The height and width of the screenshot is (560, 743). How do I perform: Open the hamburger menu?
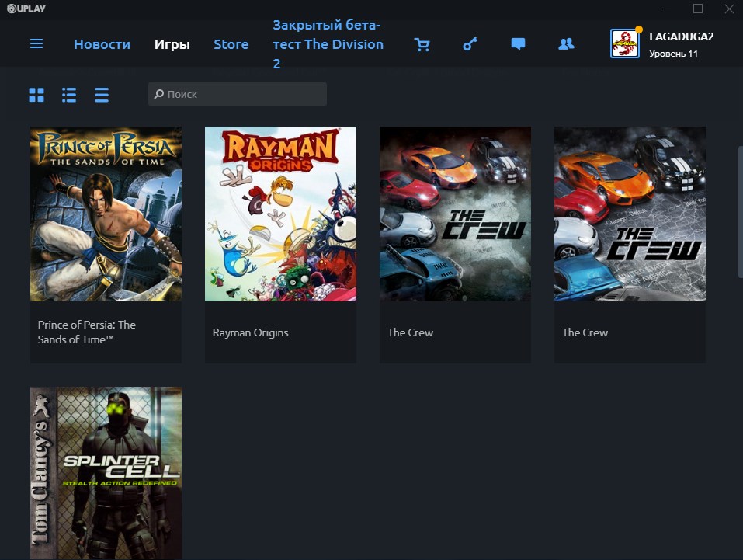36,44
